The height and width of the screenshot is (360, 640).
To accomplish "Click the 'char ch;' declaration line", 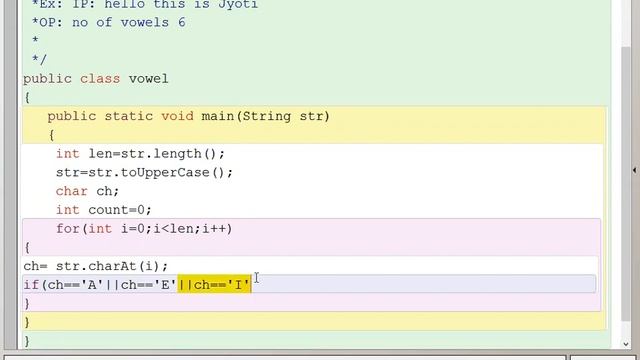I will (x=87, y=191).
